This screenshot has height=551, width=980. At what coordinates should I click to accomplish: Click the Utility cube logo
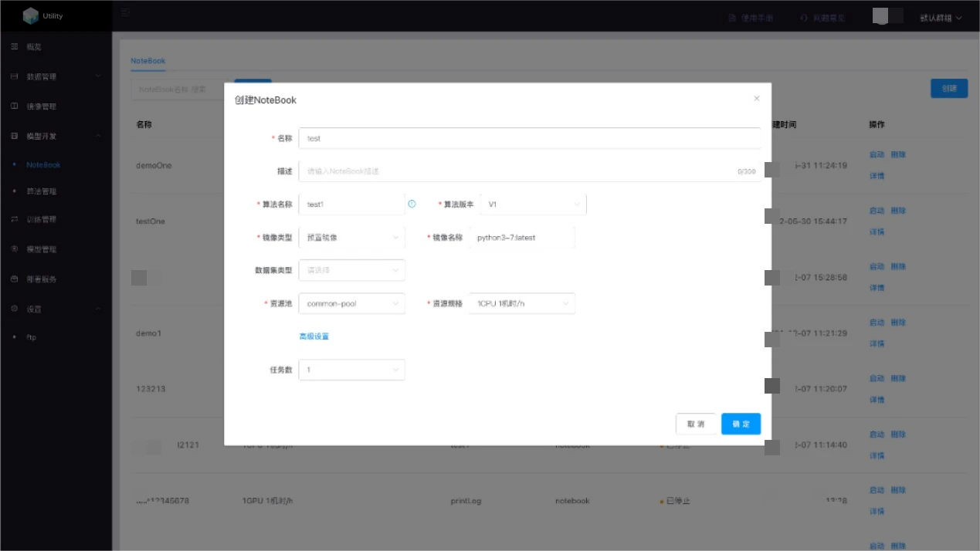click(x=30, y=15)
